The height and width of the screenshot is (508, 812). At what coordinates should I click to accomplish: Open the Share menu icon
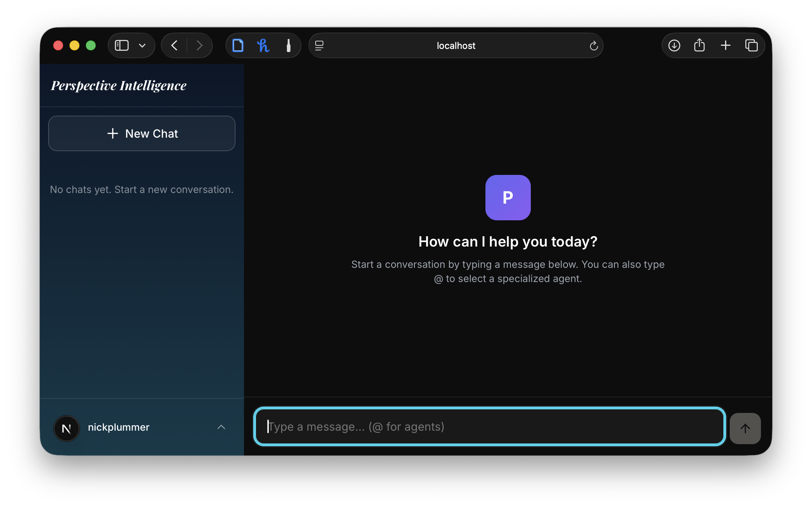(x=699, y=45)
